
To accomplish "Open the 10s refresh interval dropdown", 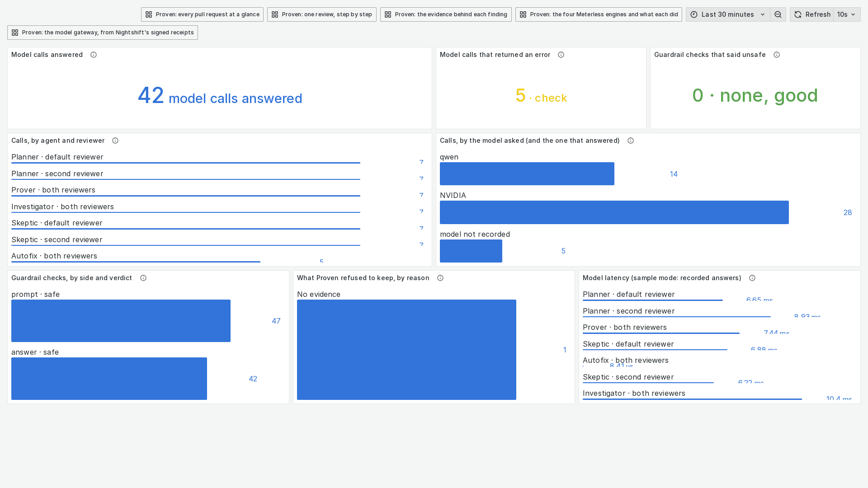I will pyautogui.click(x=847, y=14).
